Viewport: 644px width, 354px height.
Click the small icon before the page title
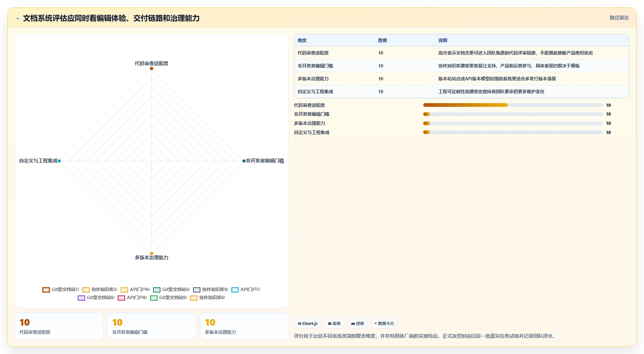[x=17, y=18]
